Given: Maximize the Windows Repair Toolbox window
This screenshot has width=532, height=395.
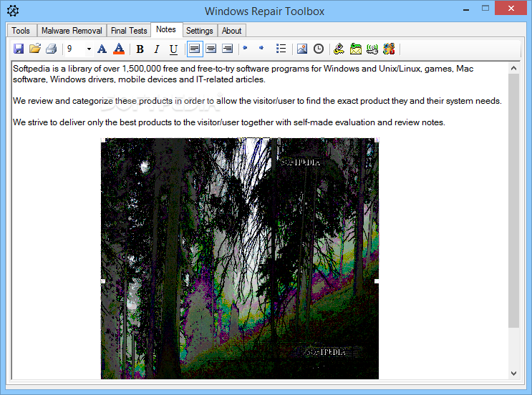Looking at the screenshot, I should click(x=485, y=8).
